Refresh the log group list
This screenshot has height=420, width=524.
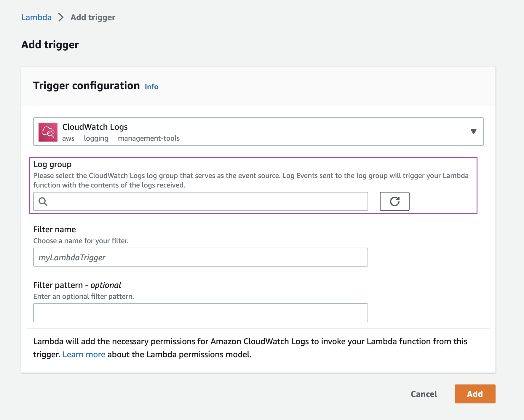pos(394,201)
